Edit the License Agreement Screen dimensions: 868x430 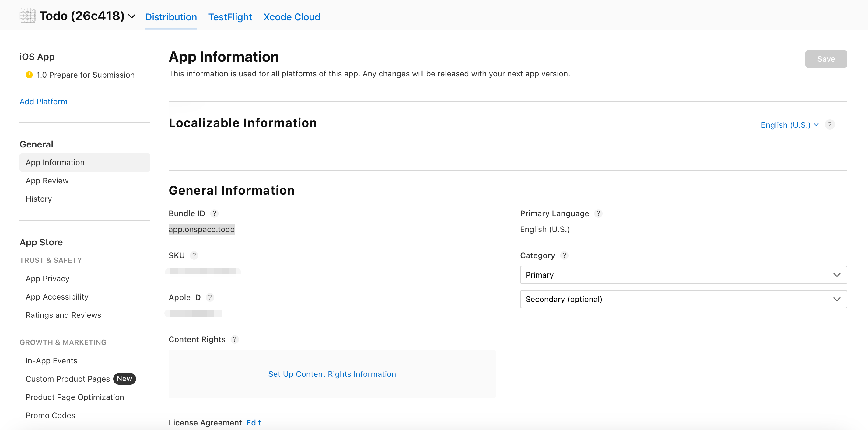click(x=254, y=422)
